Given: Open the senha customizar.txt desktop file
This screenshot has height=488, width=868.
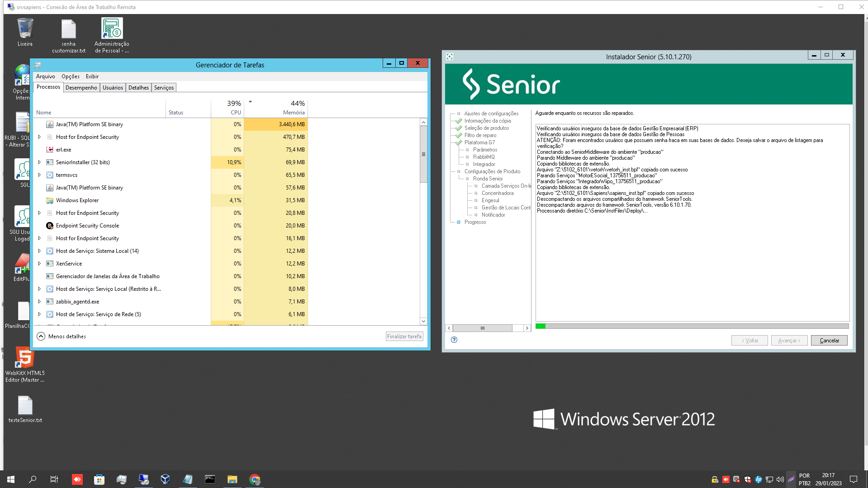Looking at the screenshot, I should (68, 35).
